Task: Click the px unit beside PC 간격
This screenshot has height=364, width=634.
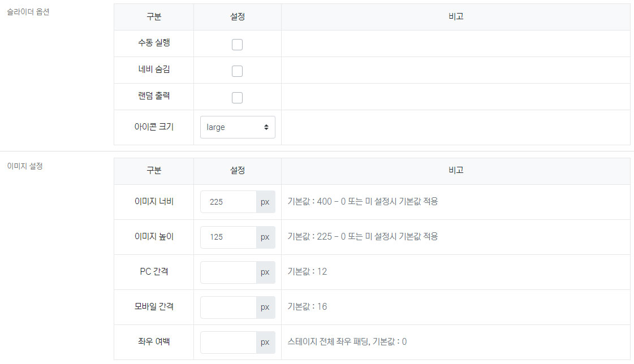Action: (x=265, y=272)
